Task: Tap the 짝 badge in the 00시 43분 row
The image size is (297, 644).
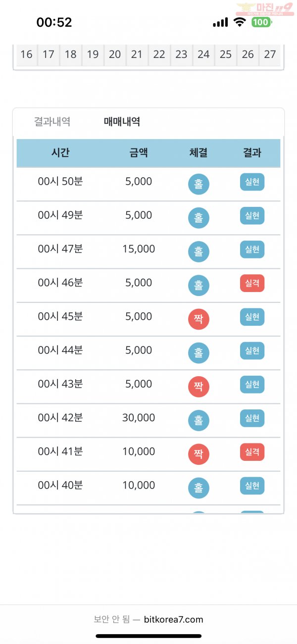Action: click(198, 387)
